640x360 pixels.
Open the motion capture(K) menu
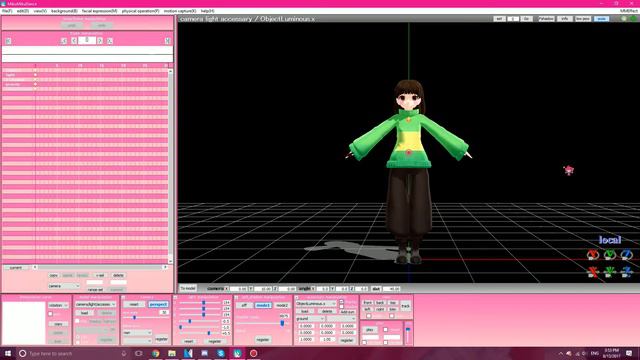click(x=180, y=11)
